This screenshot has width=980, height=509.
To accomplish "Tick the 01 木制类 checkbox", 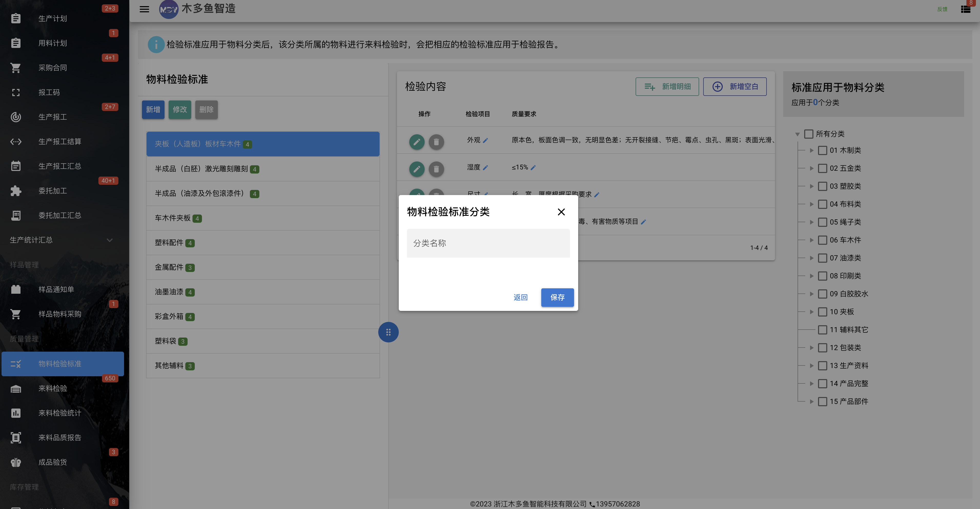I will point(822,150).
